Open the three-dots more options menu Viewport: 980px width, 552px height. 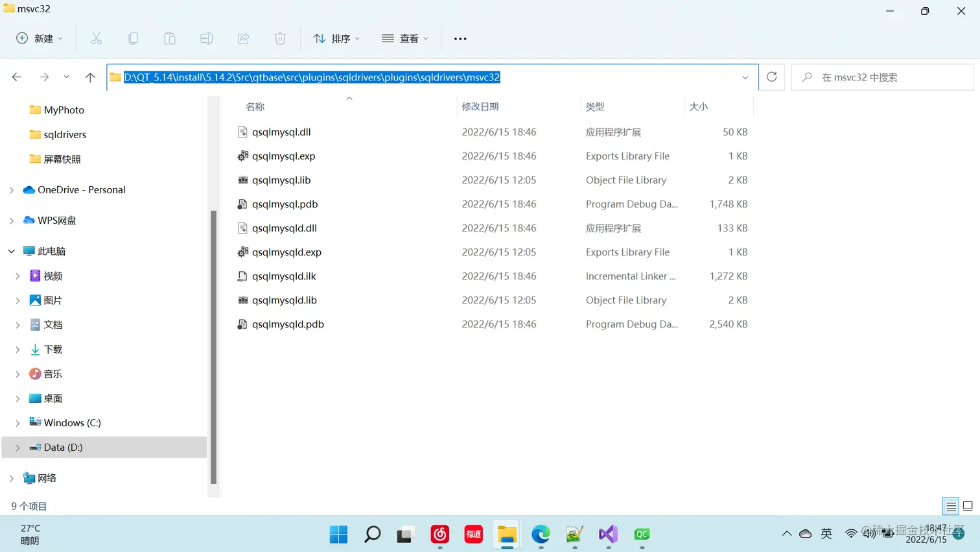click(460, 38)
